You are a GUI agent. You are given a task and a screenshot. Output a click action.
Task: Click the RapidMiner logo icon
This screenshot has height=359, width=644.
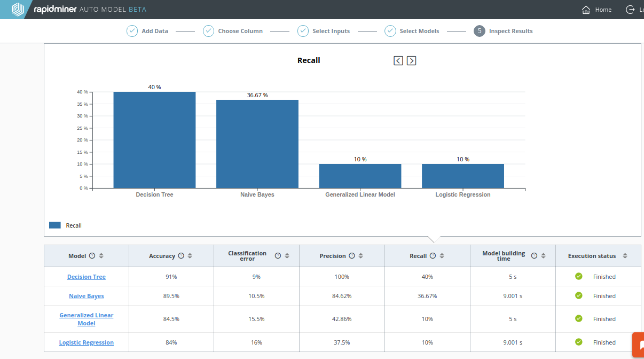(x=18, y=9)
